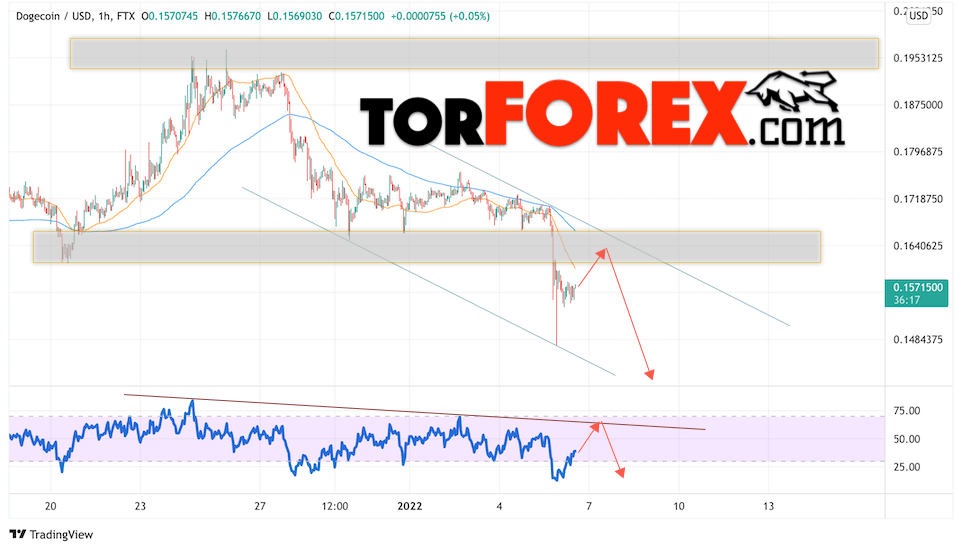
Task: Click the date label 13 on time axis
Action: 768,506
